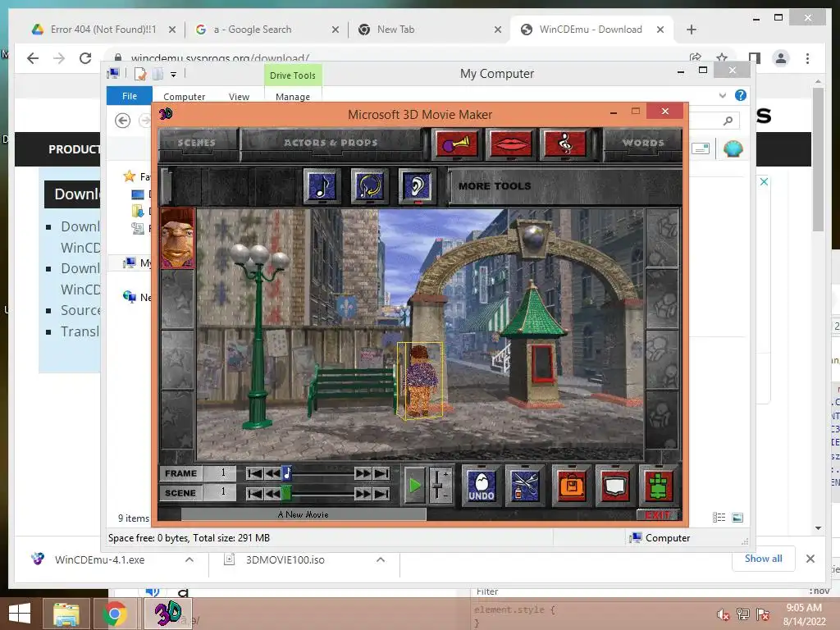Switch to large icons view in My Computer
This screenshot has width=840, height=630.
[x=737, y=518]
